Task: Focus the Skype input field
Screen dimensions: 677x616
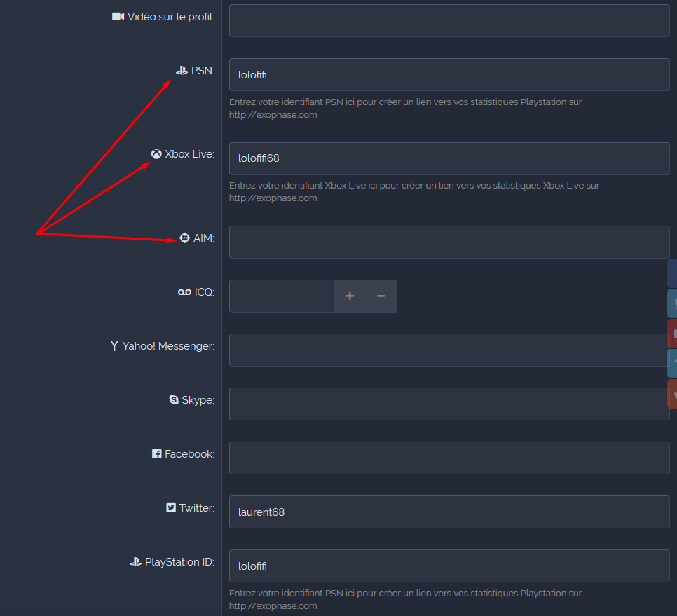Action: (449, 404)
